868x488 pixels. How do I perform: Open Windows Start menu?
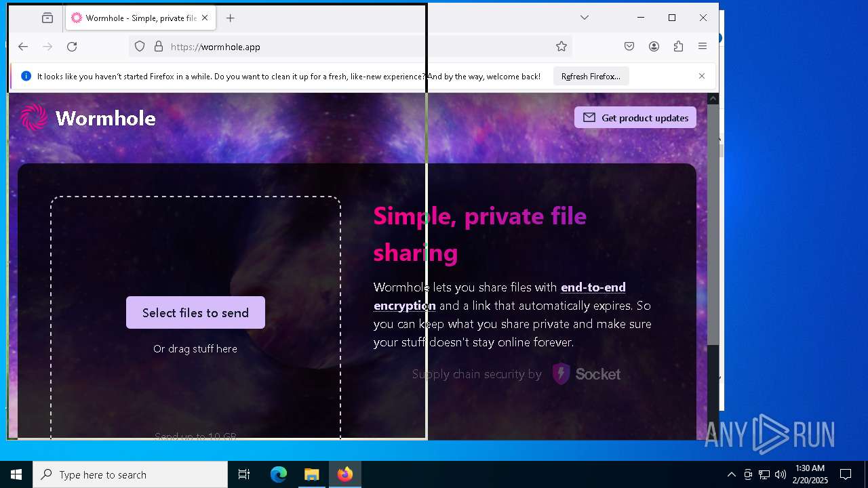click(x=16, y=474)
